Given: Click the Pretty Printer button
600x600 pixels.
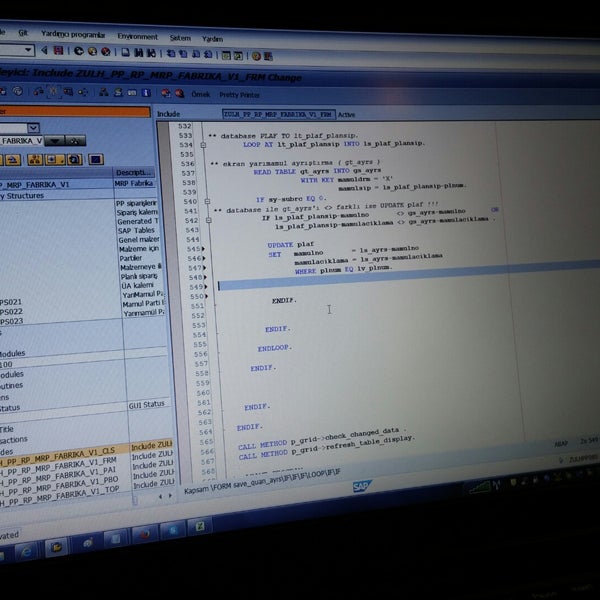Looking at the screenshot, I should point(239,95).
